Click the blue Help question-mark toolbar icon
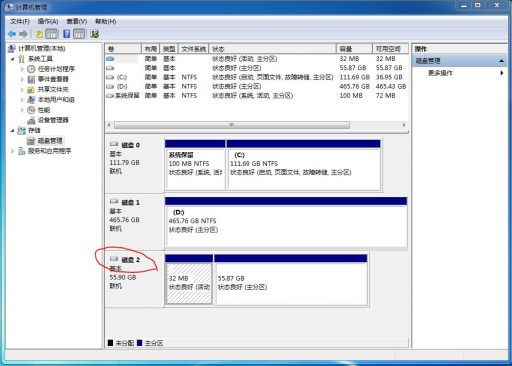The image size is (512, 366). tap(67, 34)
